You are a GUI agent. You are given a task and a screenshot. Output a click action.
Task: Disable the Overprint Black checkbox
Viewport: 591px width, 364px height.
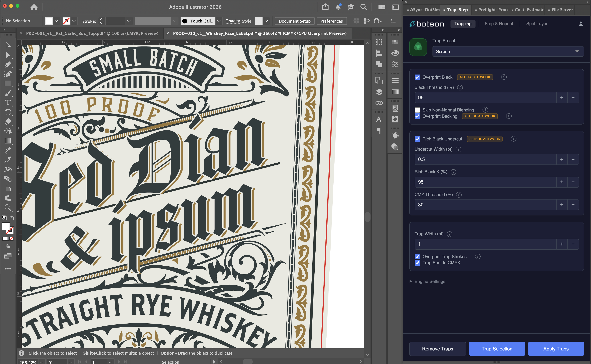click(x=417, y=77)
